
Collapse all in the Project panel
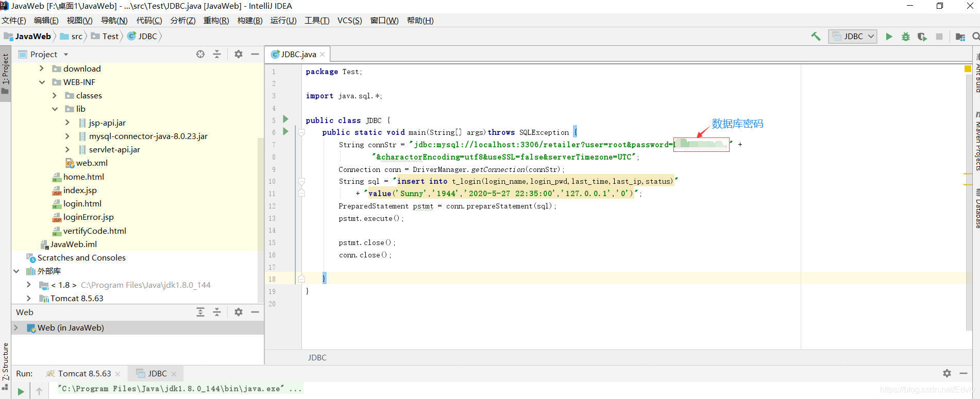pyautogui.click(x=217, y=54)
